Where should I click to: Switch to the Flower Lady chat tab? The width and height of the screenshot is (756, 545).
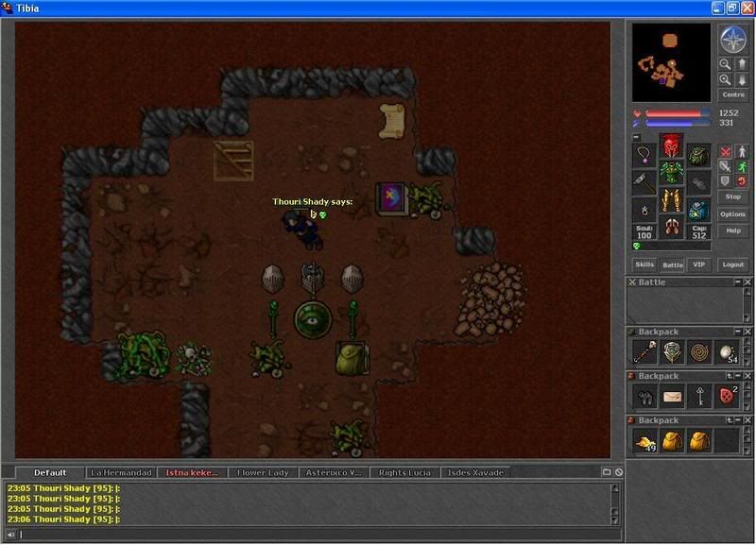[x=263, y=472]
